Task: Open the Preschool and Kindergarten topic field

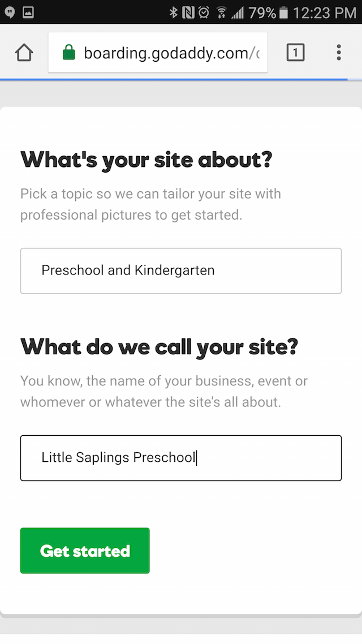Action: (181, 271)
